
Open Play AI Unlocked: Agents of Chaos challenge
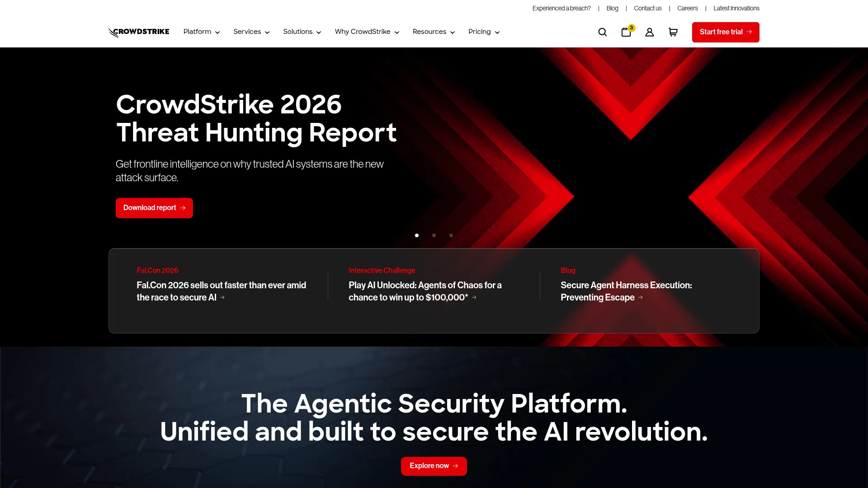[425, 291]
